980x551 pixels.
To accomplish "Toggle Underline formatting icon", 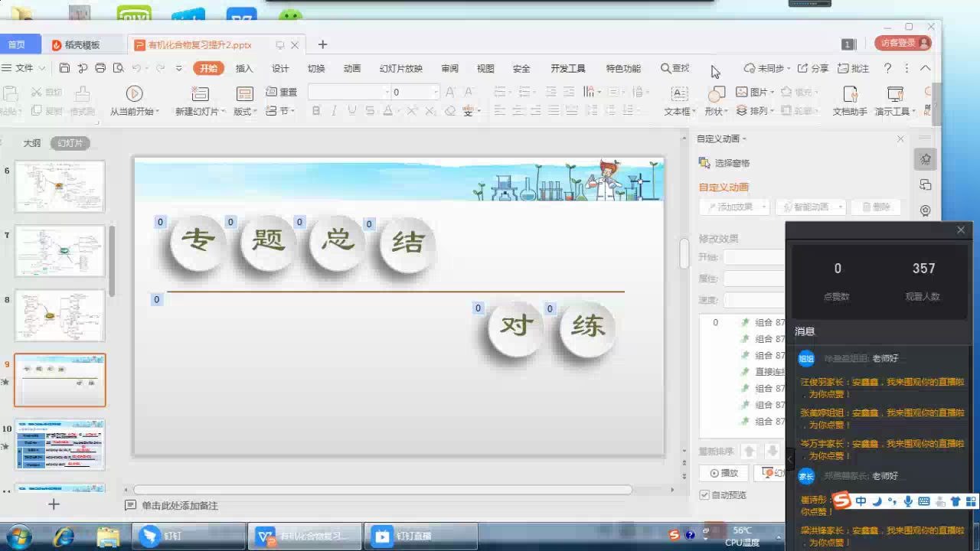I will coord(351,111).
